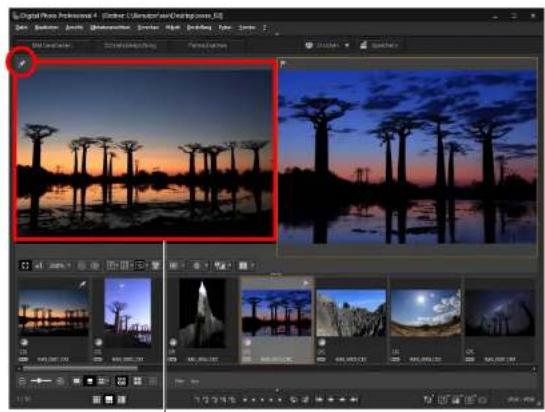The width and height of the screenshot is (545, 412).
Task: Click the plus icon right of thumbnail size slider
Action: pyautogui.click(x=60, y=381)
